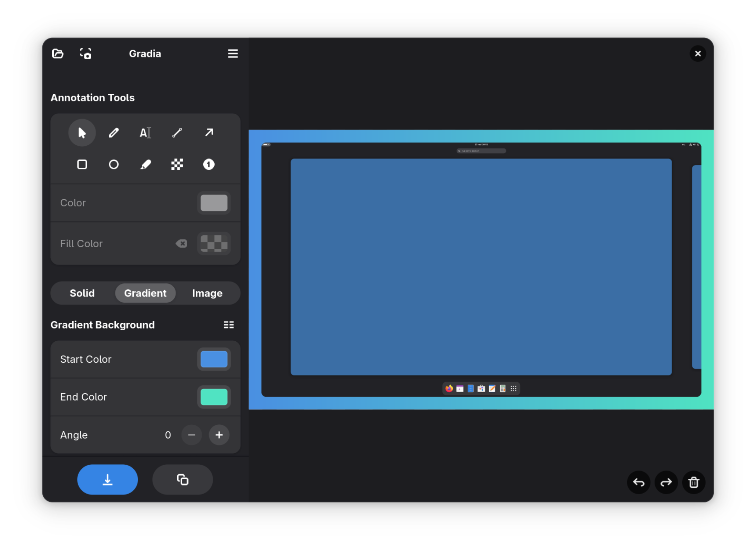Select the Pen drawing tool
Screen dimensions: 756x549
[114, 133]
